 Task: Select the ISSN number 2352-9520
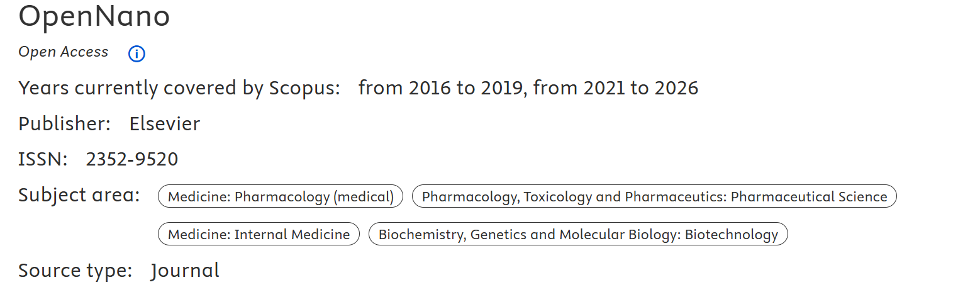pyautogui.click(x=132, y=160)
